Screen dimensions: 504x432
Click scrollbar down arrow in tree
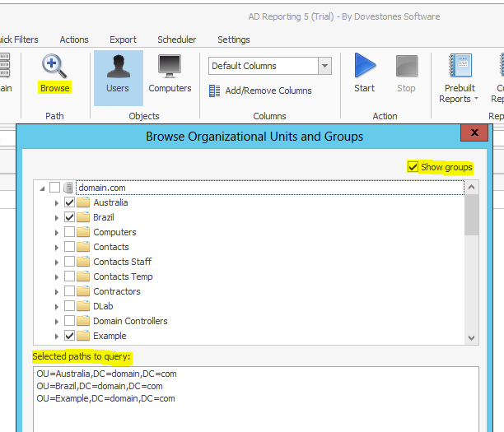471,337
